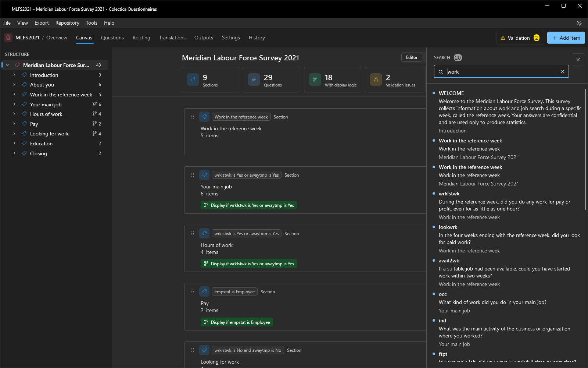The image size is (588, 368).
Task: Click the search results scrollbar
Action: click(x=585, y=149)
